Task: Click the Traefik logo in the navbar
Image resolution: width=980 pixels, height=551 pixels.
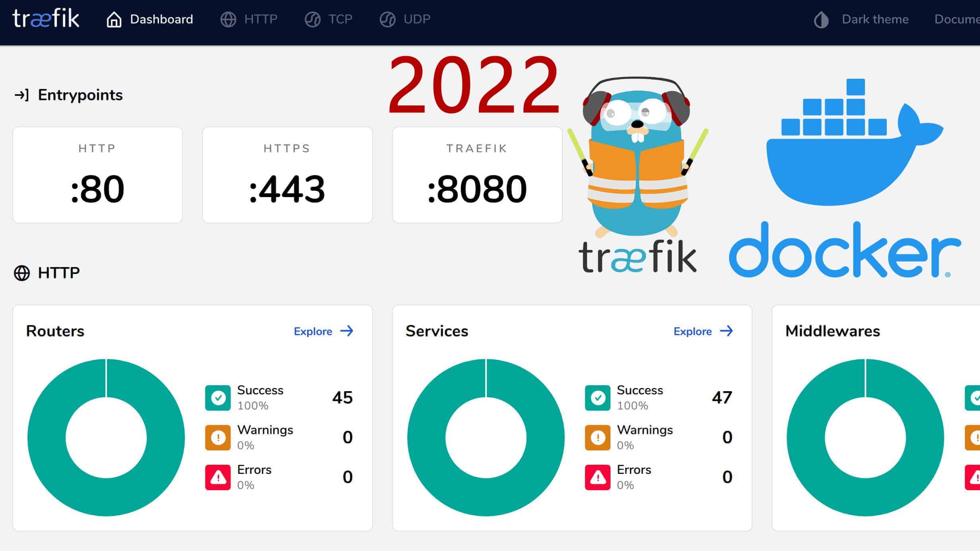Action: 46,19
